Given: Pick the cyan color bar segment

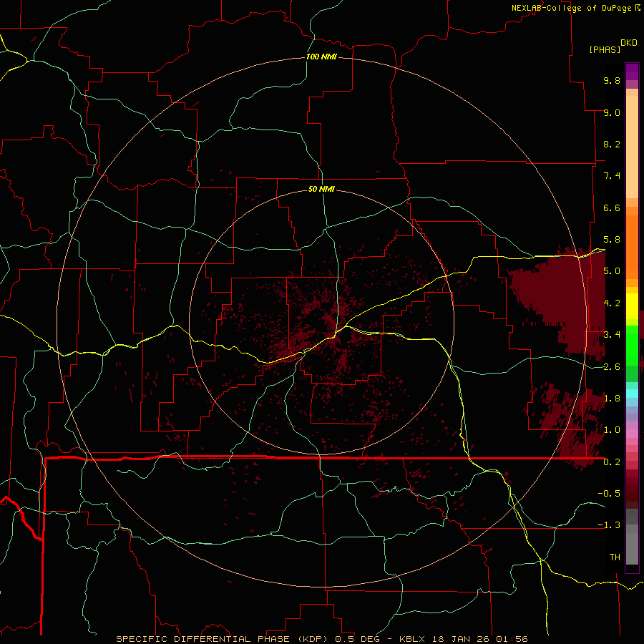Looking at the screenshot, I should [x=632, y=394].
